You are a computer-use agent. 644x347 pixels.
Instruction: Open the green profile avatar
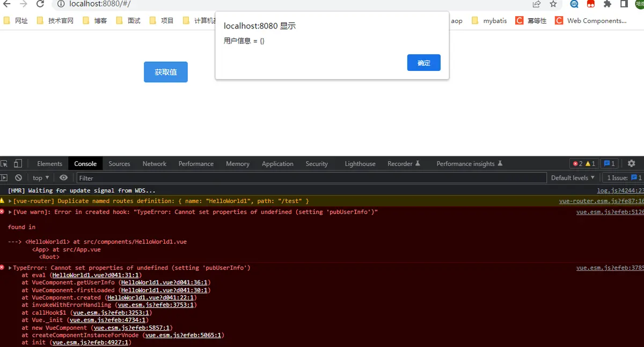pos(640,3)
